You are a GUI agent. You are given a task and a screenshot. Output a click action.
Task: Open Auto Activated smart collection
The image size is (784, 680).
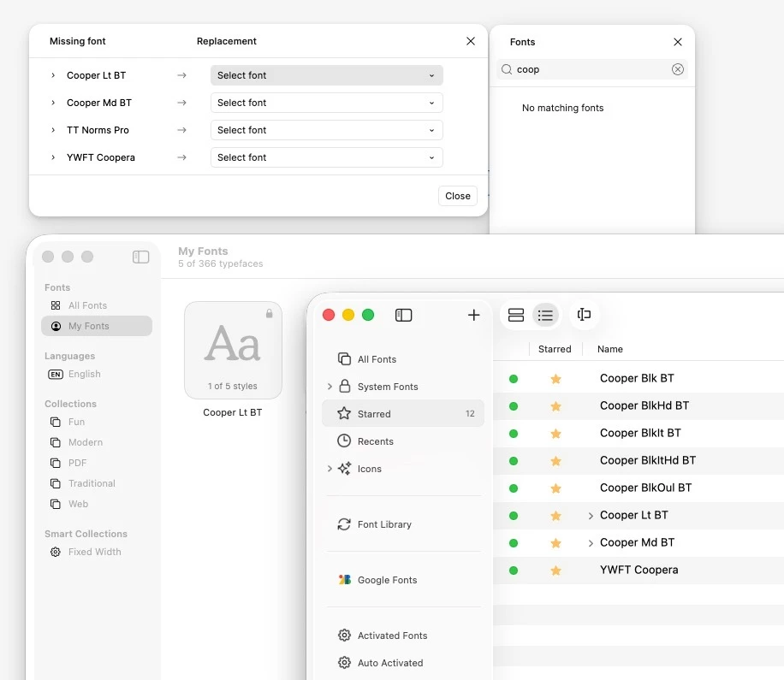click(x=403, y=663)
